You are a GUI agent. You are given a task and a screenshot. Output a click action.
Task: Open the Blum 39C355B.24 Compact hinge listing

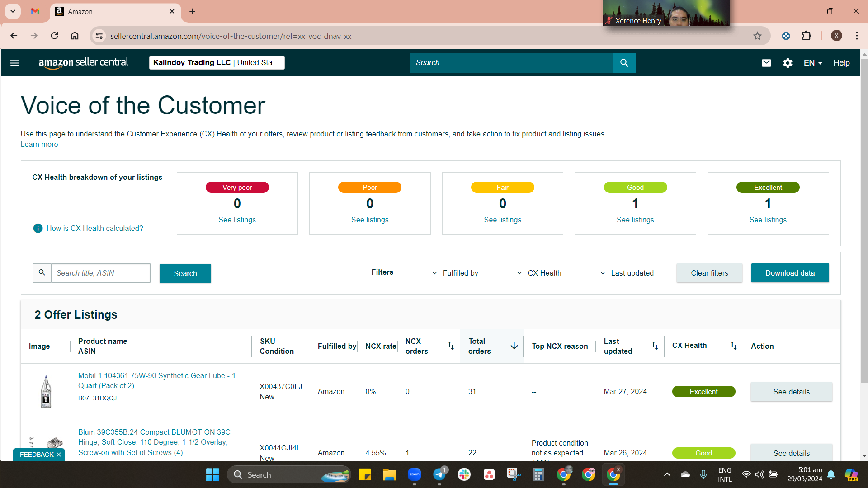click(154, 442)
